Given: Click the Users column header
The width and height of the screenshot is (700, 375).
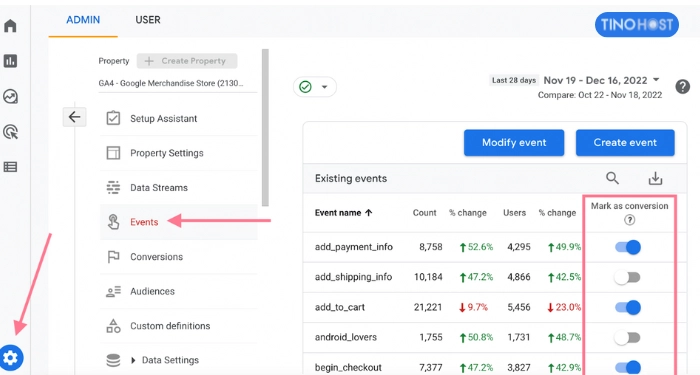Looking at the screenshot, I should coord(514,212).
